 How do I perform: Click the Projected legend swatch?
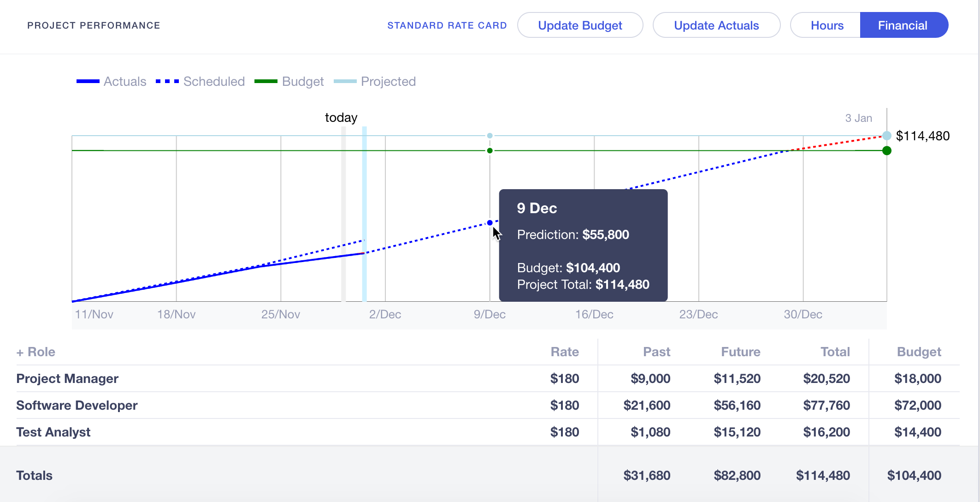pos(345,82)
